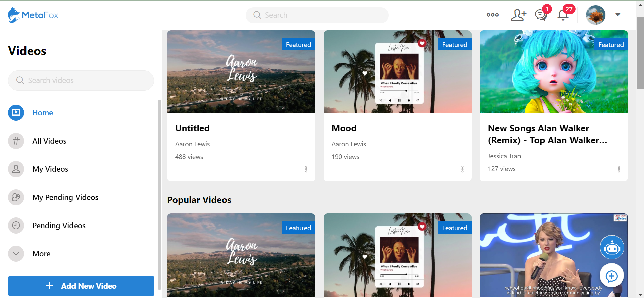The height and width of the screenshot is (298, 644).
Task: Click the Home video icon in sidebar
Action: [x=16, y=113]
